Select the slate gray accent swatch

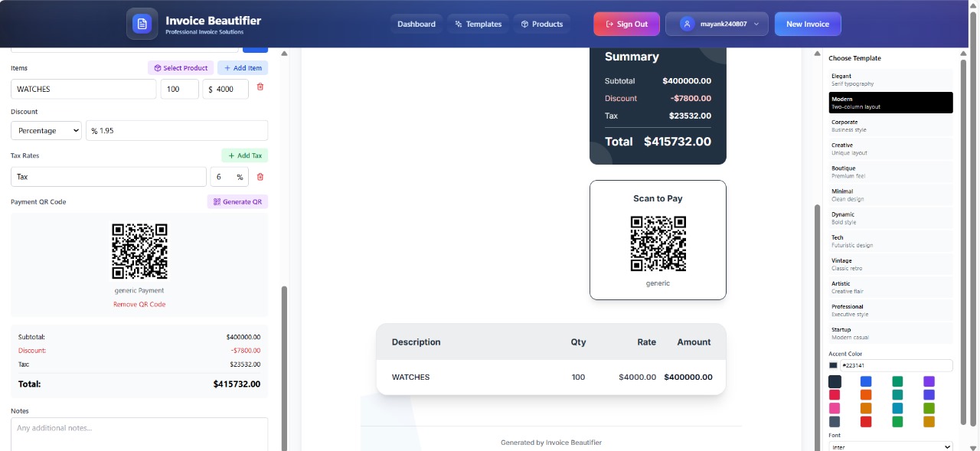pyautogui.click(x=835, y=422)
